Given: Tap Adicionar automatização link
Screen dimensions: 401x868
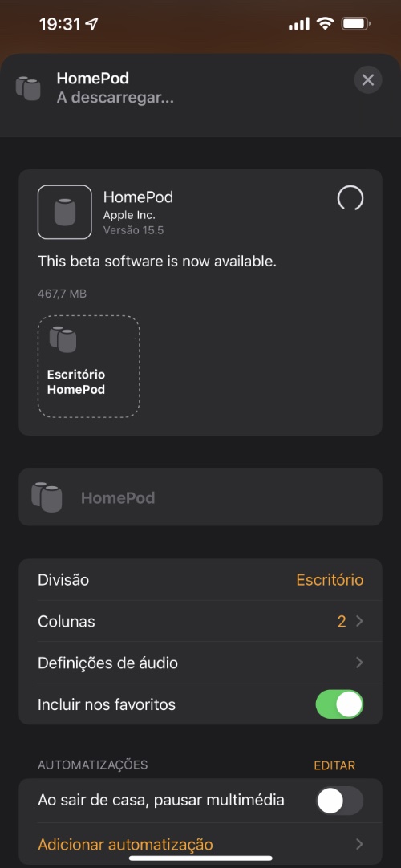Looking at the screenshot, I should click(x=125, y=845).
